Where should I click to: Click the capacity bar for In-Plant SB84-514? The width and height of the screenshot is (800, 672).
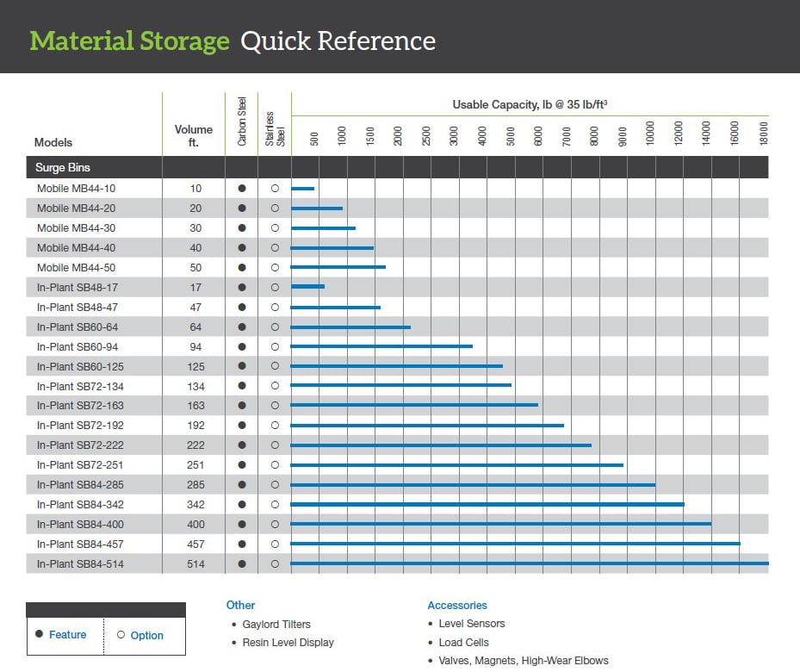tap(530, 563)
